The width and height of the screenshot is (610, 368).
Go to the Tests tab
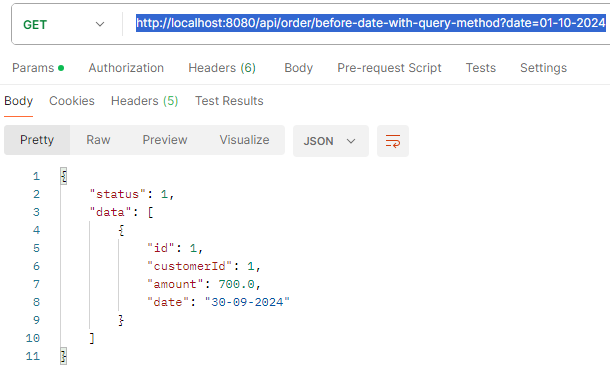point(481,68)
